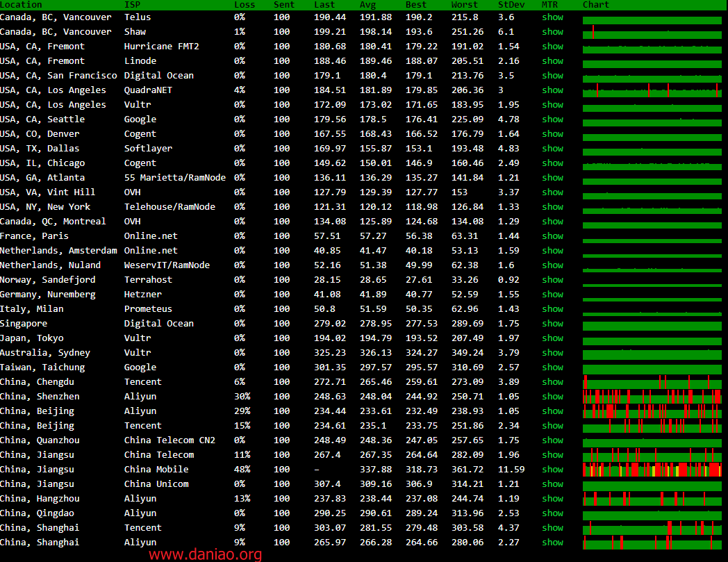Click the Location column header

pos(21,5)
